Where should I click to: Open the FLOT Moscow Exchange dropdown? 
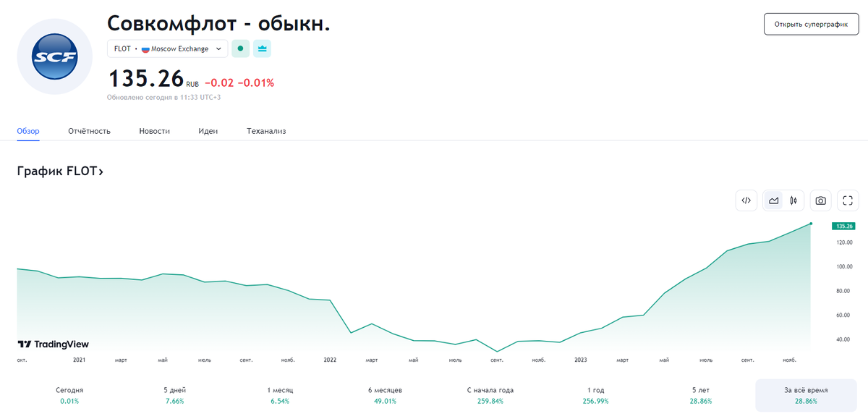tap(167, 48)
